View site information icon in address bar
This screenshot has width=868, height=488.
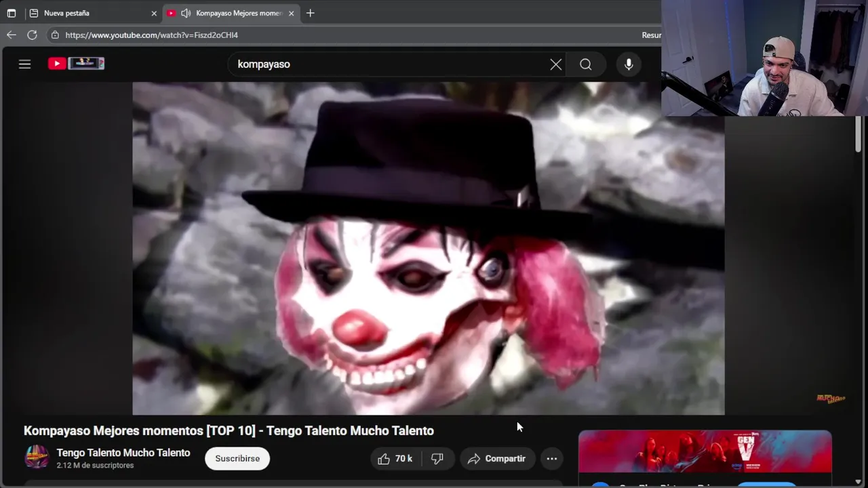click(x=55, y=35)
